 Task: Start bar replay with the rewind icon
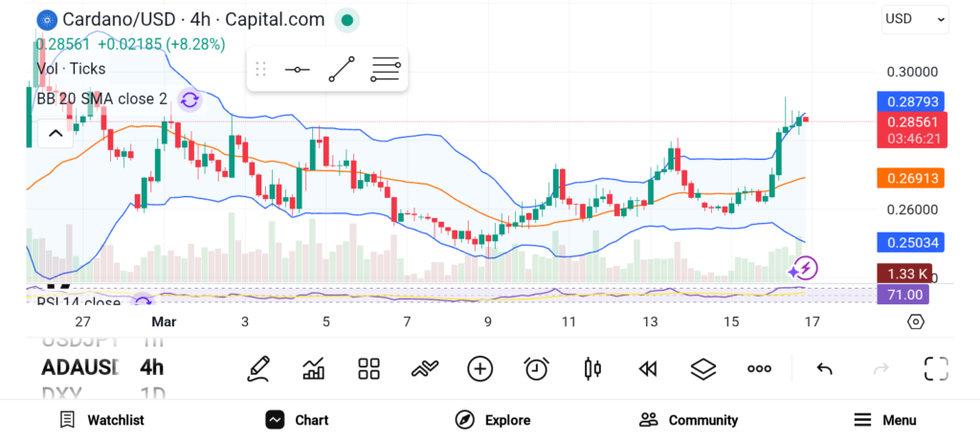(648, 368)
